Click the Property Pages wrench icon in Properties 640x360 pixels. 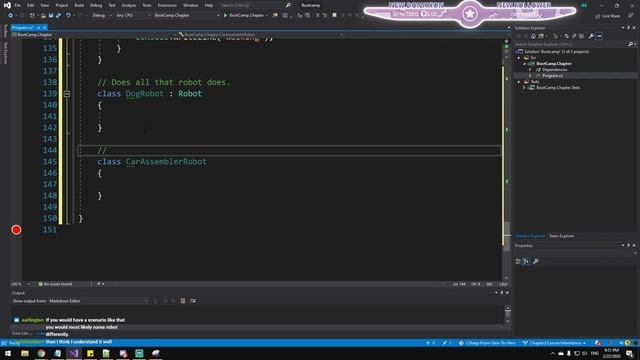(536, 261)
